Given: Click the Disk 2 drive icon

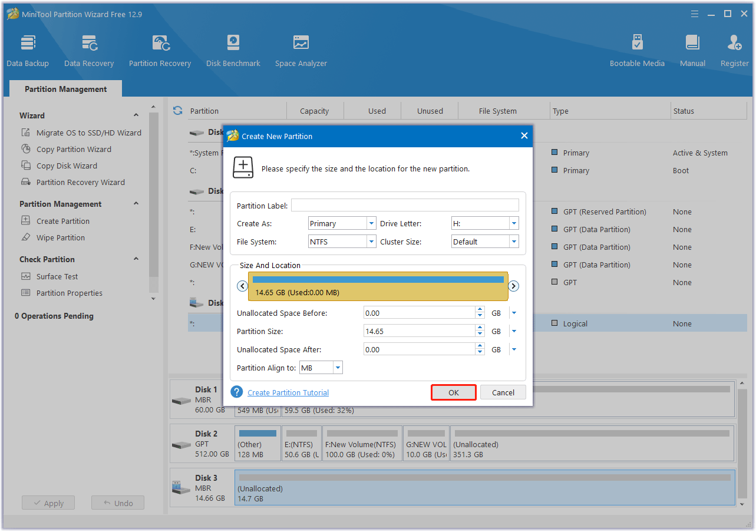Looking at the screenshot, I should 181,444.
